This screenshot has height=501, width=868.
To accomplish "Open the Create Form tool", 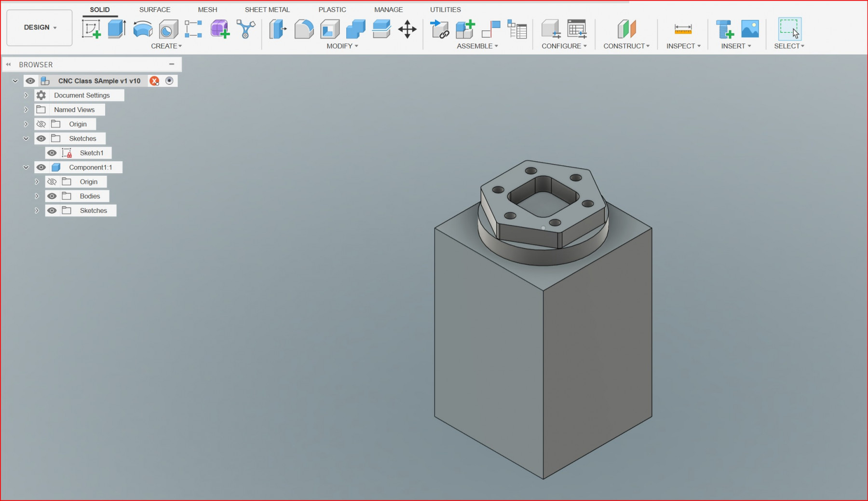I will pyautogui.click(x=219, y=29).
